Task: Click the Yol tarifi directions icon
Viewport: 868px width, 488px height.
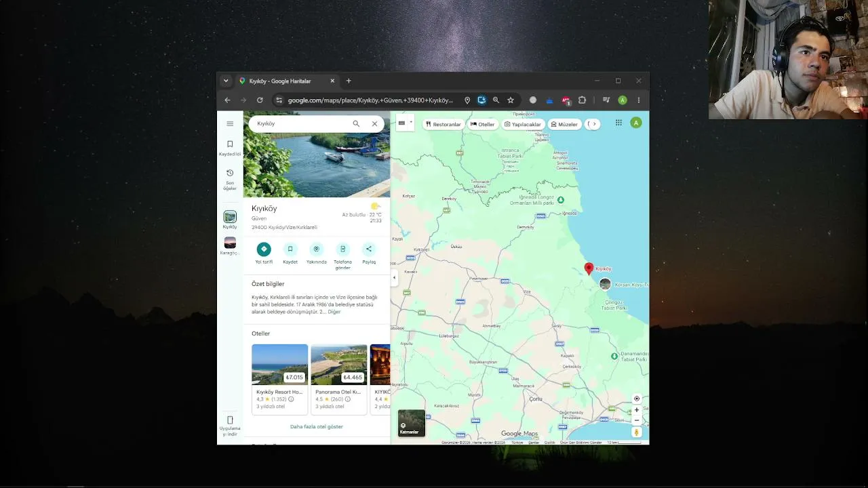Action: 264,249
